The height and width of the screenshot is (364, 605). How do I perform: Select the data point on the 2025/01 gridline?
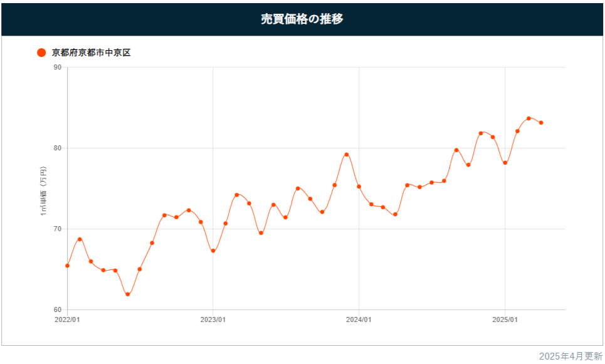[505, 163]
